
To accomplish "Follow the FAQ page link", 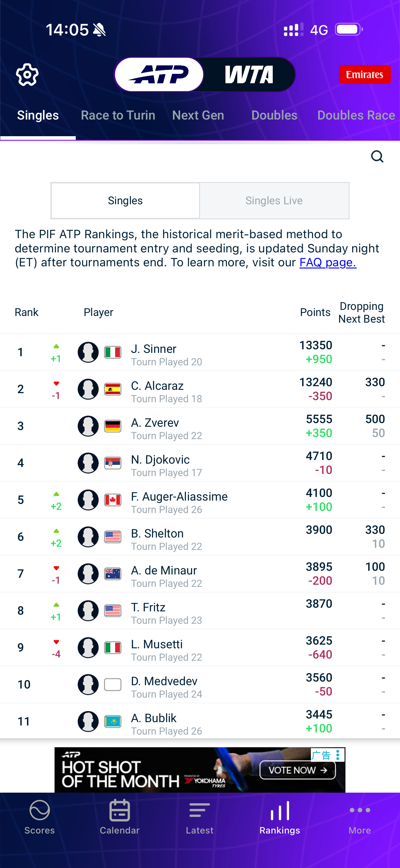I will tap(328, 262).
